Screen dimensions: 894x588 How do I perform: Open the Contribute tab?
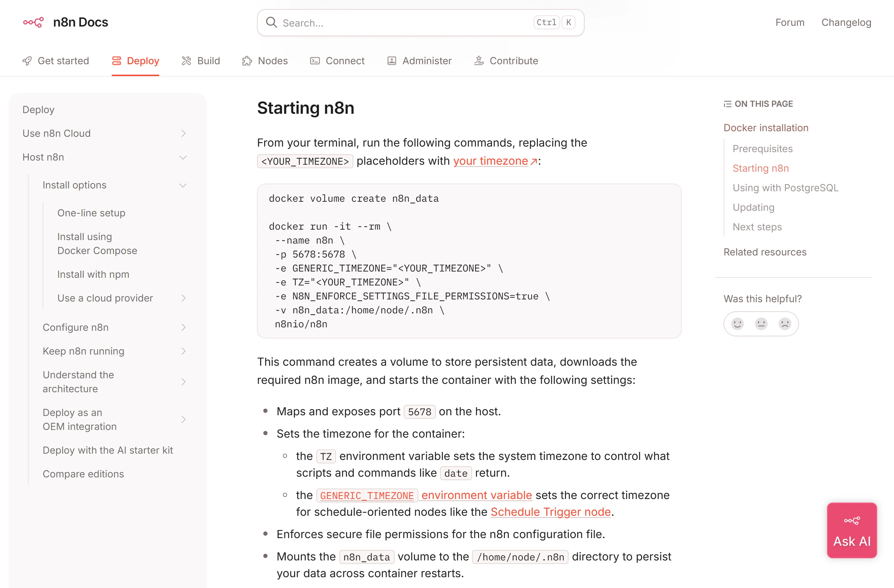[506, 61]
